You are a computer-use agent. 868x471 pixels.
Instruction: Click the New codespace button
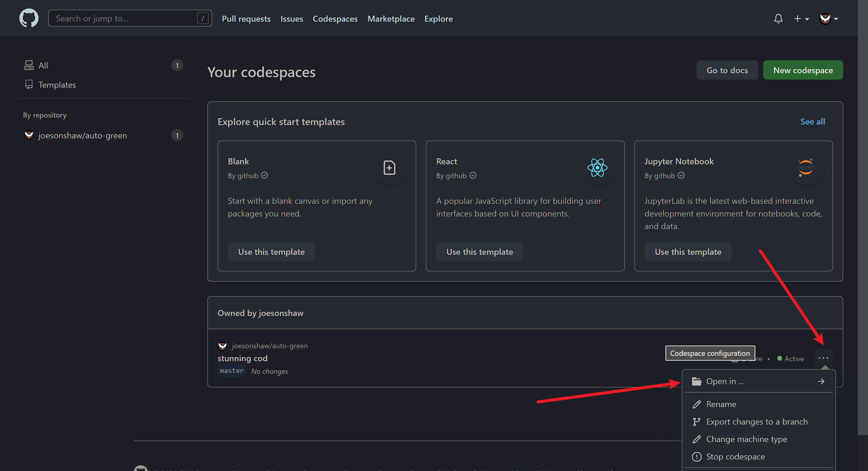coord(803,70)
